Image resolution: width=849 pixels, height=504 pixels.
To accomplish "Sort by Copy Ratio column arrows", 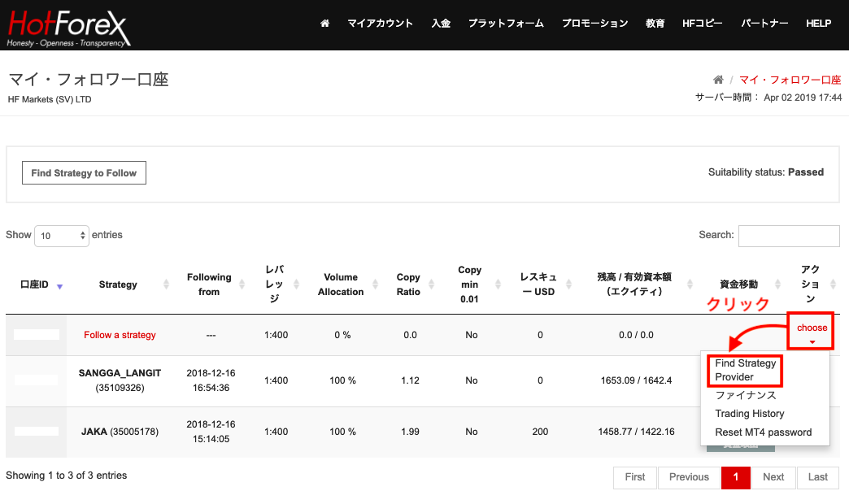I will [x=432, y=285].
